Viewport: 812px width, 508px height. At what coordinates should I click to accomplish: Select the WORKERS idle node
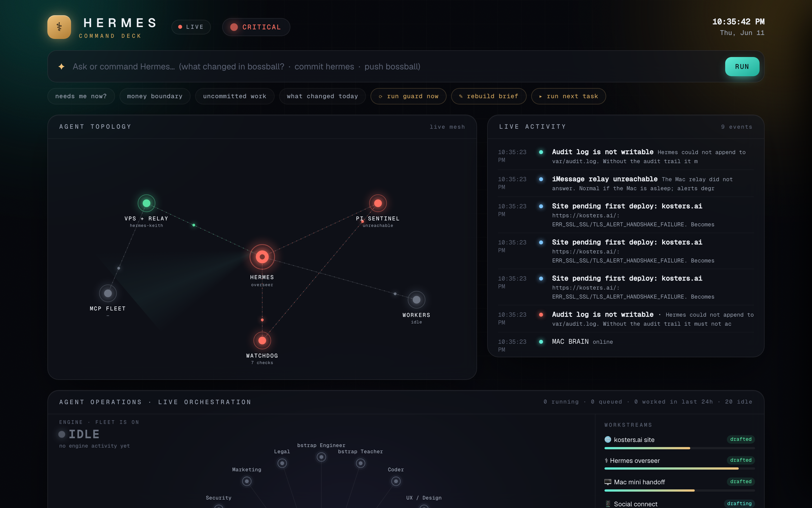416,300
